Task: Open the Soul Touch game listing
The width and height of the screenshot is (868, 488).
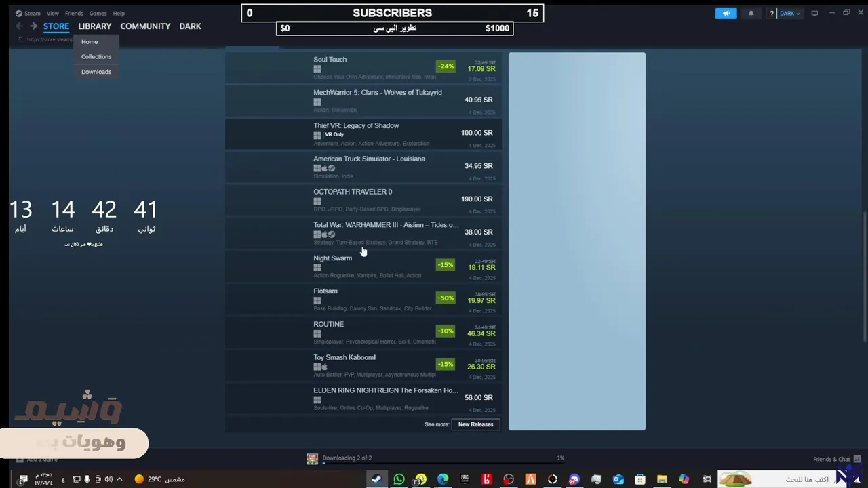Action: (363, 67)
